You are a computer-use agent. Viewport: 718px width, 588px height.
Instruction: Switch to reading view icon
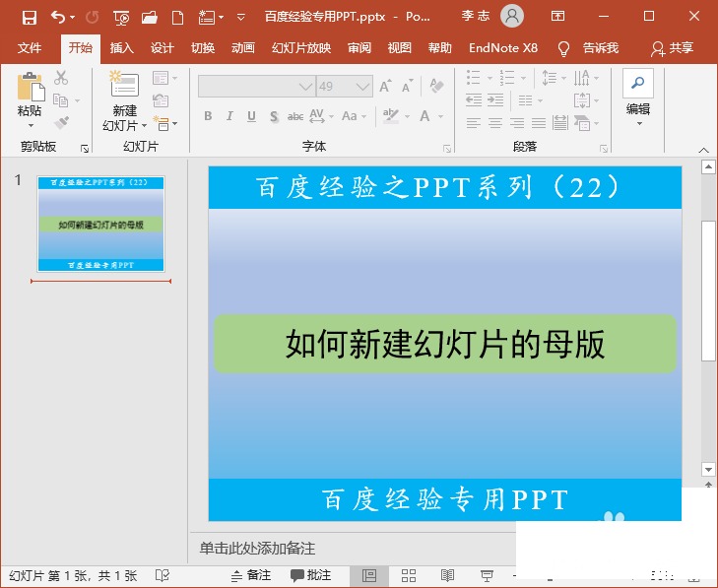pyautogui.click(x=447, y=575)
